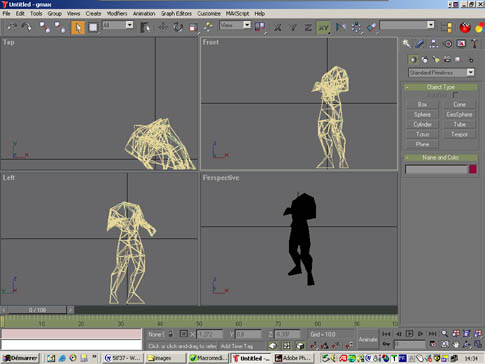Open the Create command panel tab
The image size is (485, 364).
(x=406, y=44)
